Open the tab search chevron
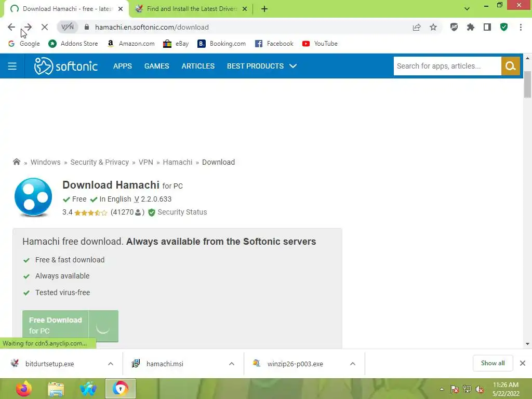Image resolution: width=532 pixels, height=399 pixels. (467, 9)
